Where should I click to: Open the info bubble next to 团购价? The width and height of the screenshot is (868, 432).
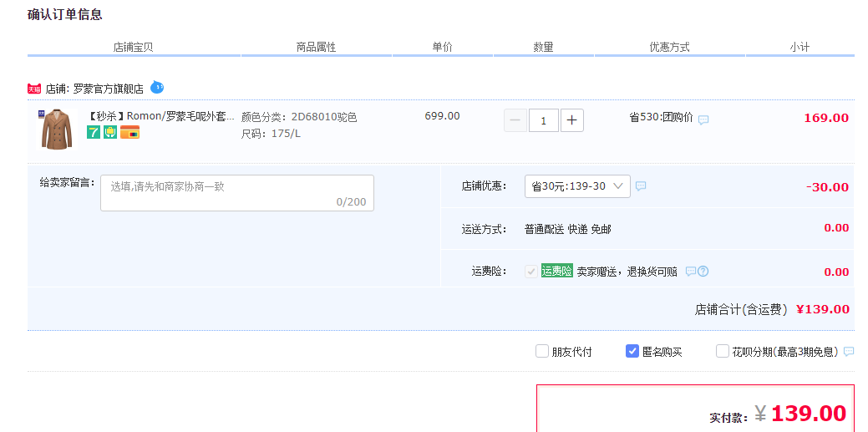(703, 119)
